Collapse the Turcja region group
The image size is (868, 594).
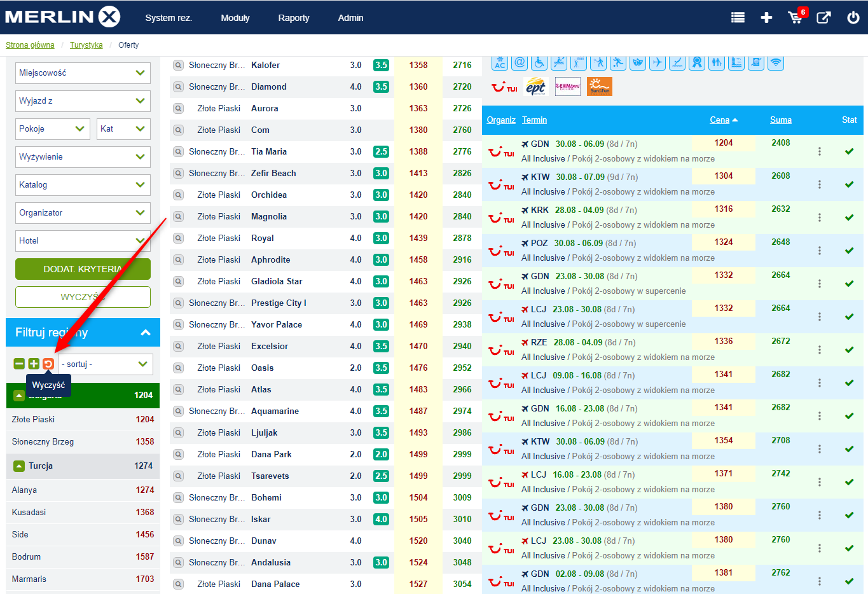click(x=19, y=466)
